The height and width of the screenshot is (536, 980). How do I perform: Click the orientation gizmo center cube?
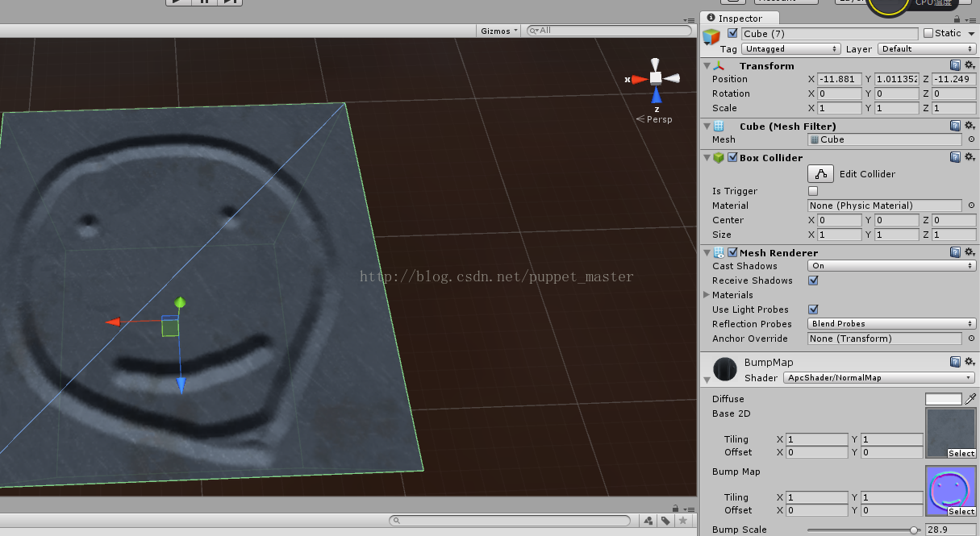pos(656,78)
